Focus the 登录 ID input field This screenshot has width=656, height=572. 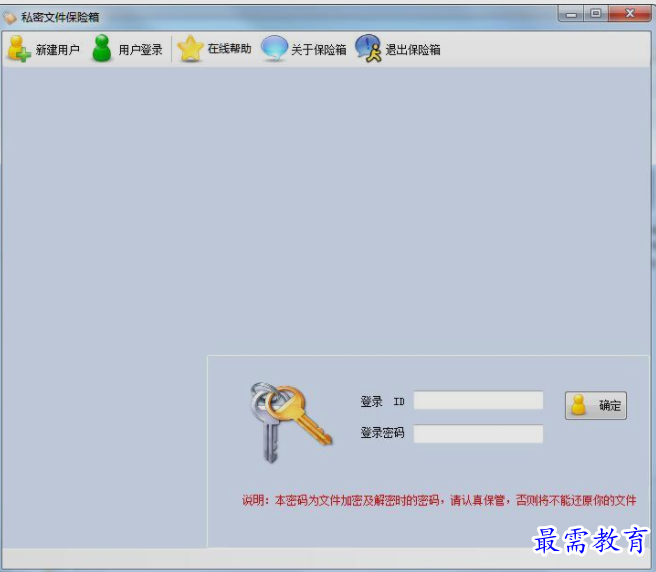479,400
